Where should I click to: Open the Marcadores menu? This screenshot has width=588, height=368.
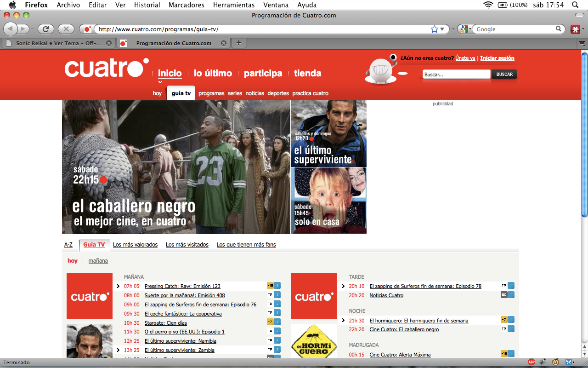click(x=187, y=5)
